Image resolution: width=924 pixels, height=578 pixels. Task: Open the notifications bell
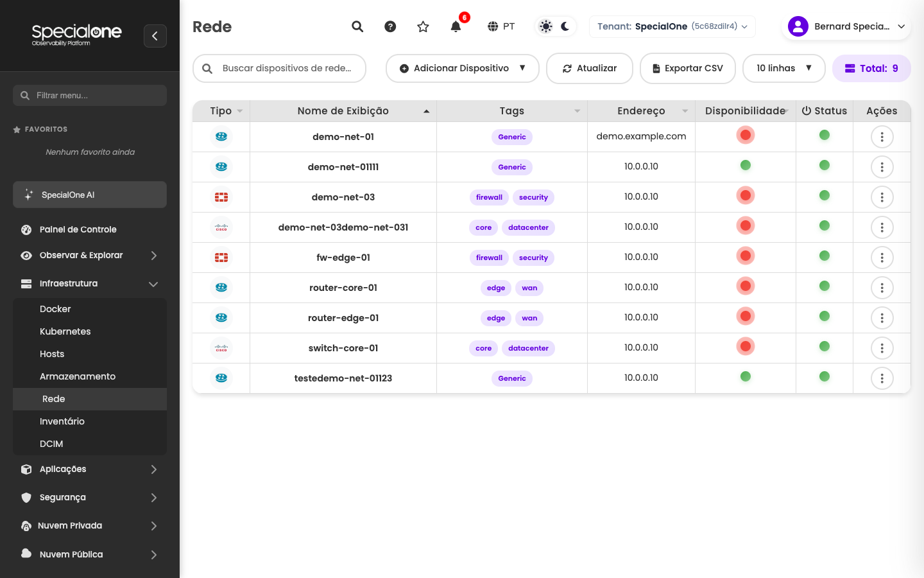456,26
